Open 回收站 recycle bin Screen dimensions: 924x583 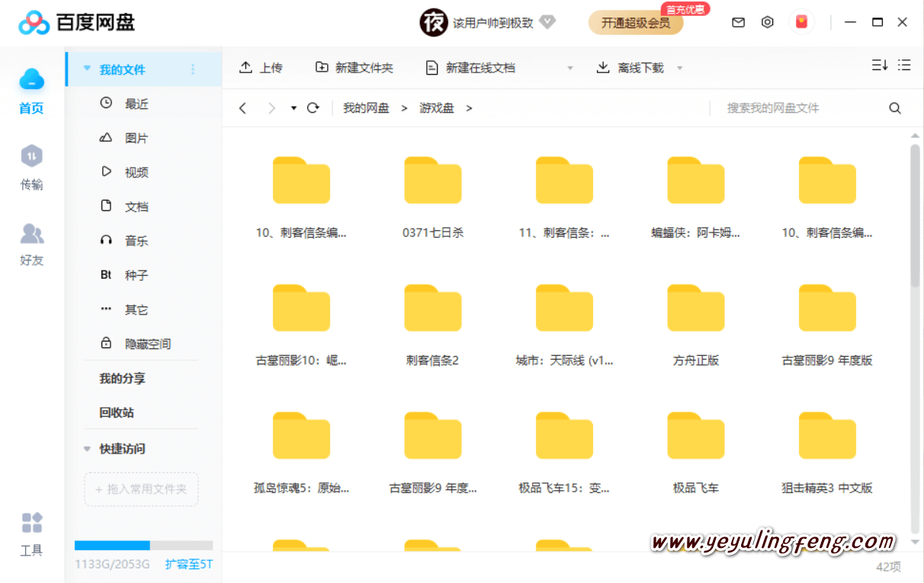(x=117, y=412)
